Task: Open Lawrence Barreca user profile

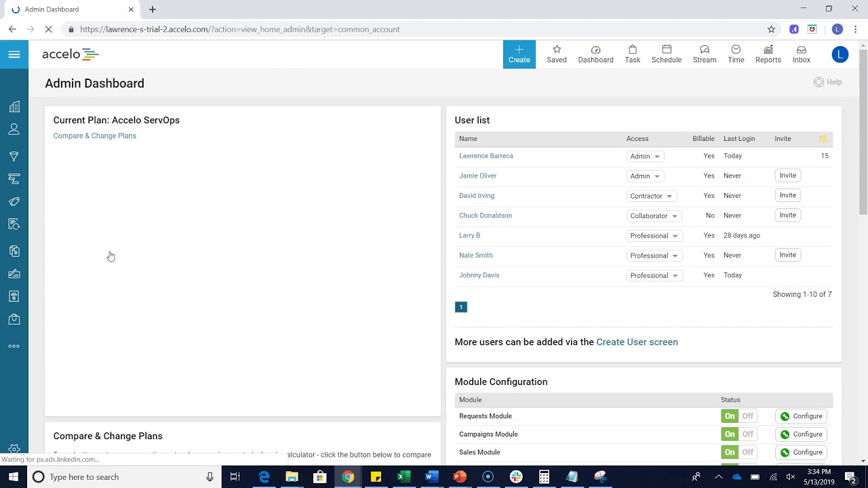Action: pos(486,156)
